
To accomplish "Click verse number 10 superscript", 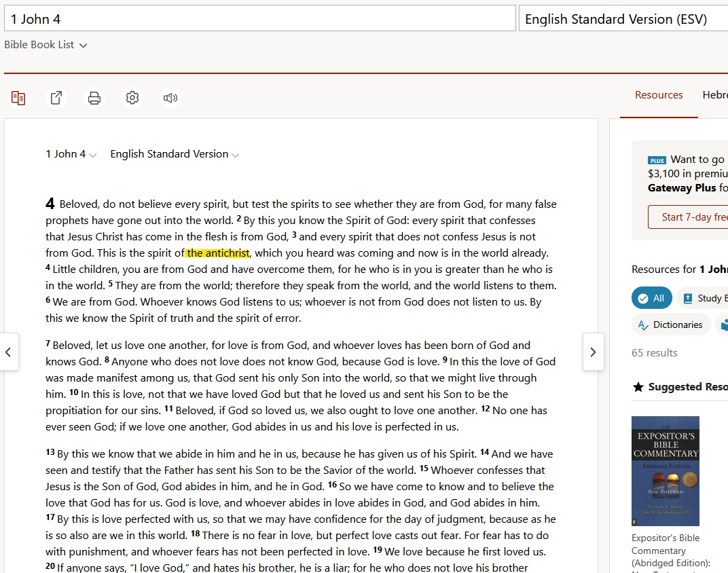I will tap(74, 392).
